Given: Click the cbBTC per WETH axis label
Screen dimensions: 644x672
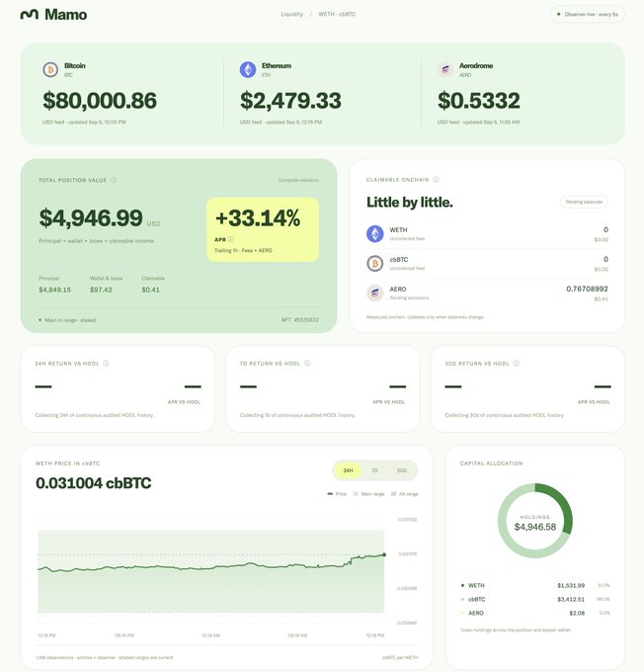Looking at the screenshot, I should pos(400,657).
